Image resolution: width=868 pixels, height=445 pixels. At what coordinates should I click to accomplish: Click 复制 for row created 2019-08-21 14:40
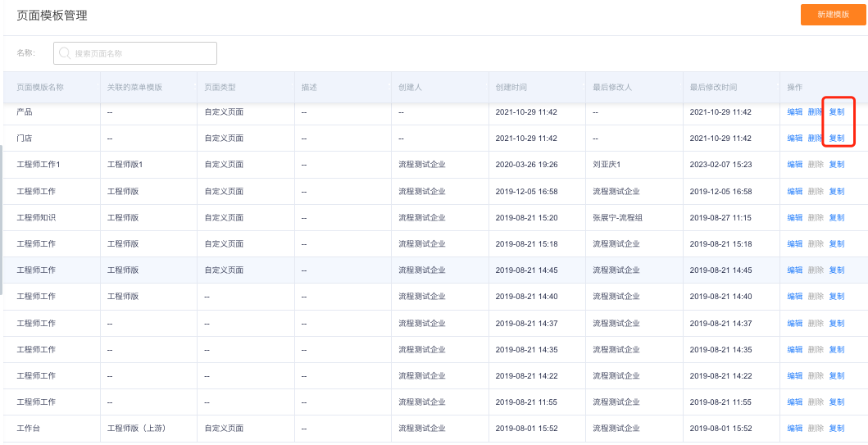837,296
